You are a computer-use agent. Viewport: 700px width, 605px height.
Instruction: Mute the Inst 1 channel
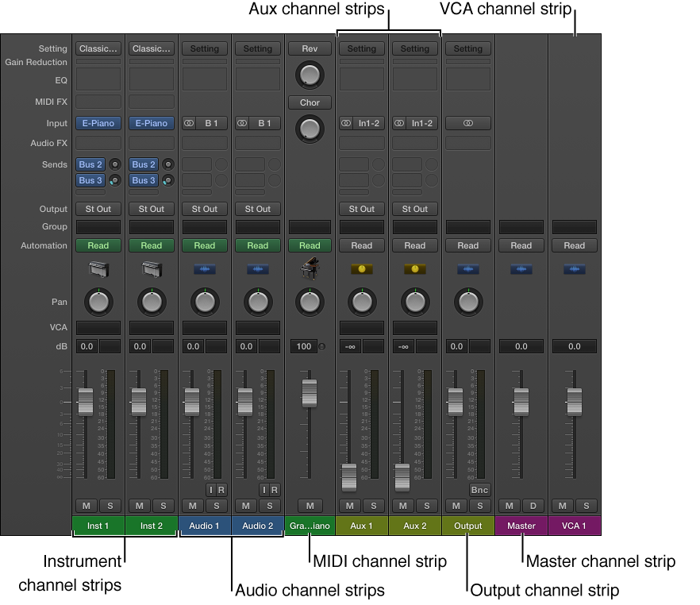point(85,506)
